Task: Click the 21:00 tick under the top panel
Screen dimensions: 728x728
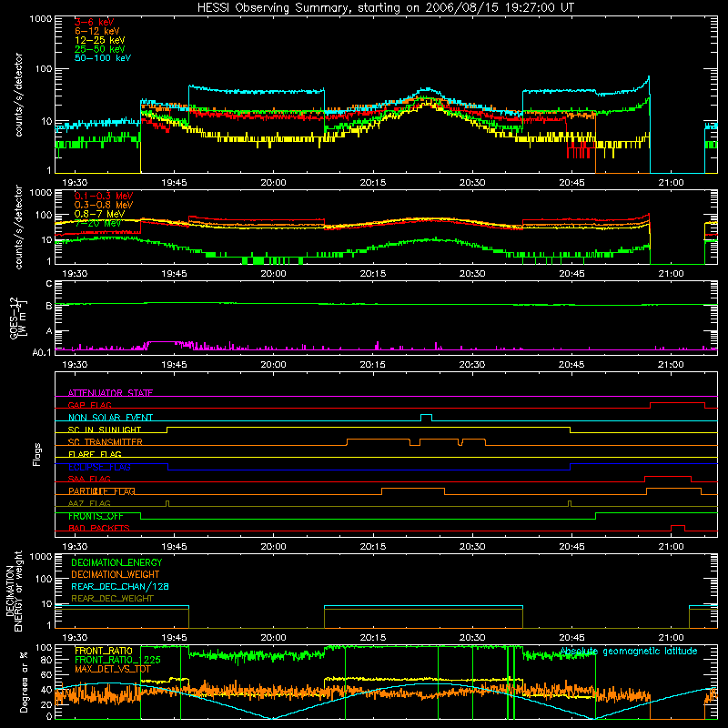Action: tap(671, 183)
